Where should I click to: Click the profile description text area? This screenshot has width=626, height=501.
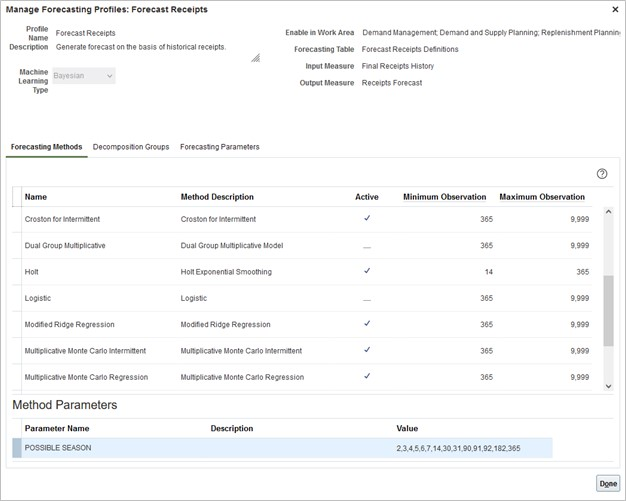[x=141, y=47]
